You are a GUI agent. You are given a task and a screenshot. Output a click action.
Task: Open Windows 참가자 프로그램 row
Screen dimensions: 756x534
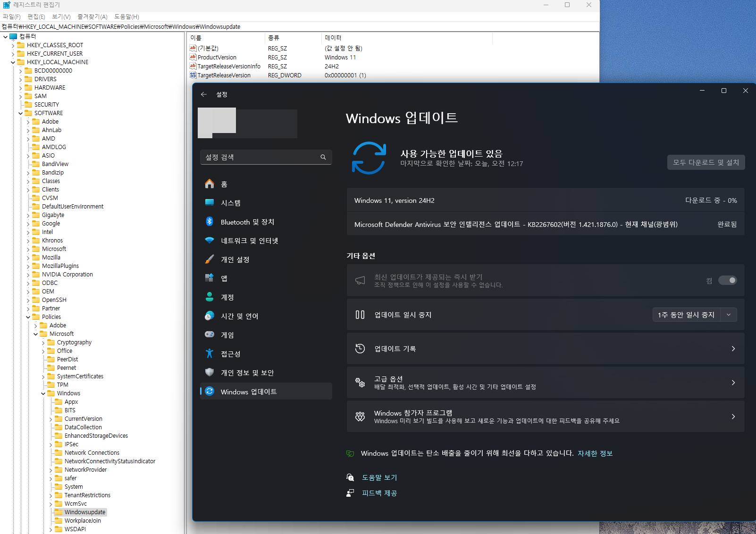tap(546, 417)
